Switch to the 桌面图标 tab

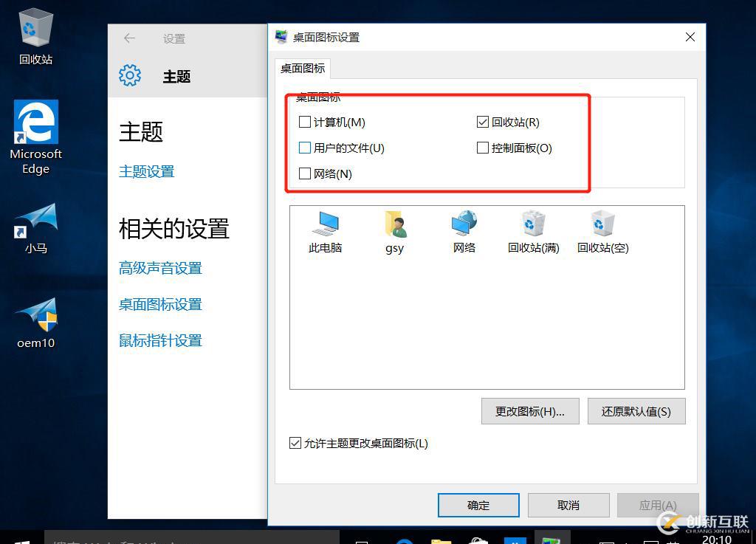tap(303, 69)
